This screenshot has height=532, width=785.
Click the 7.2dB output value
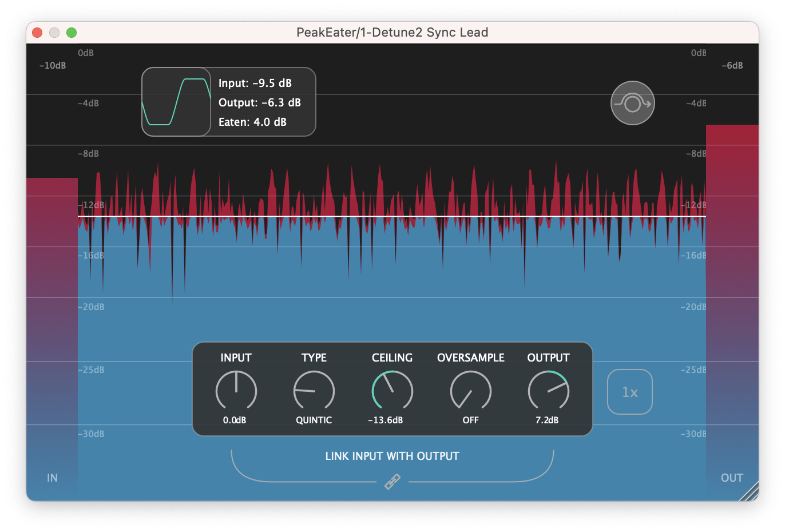pos(547,420)
